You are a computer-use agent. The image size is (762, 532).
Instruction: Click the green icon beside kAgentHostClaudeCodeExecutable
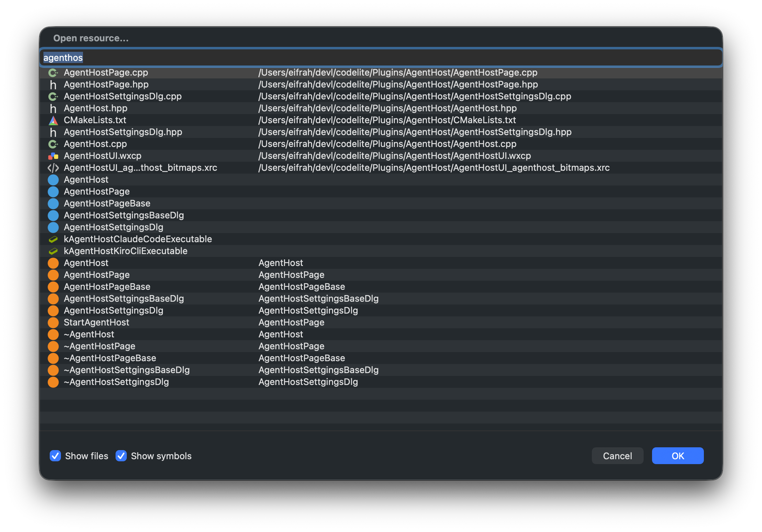(53, 239)
